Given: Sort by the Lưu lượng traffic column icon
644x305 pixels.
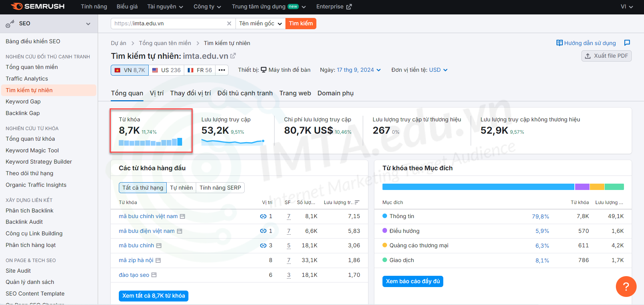Looking at the screenshot, I should pos(357,202).
